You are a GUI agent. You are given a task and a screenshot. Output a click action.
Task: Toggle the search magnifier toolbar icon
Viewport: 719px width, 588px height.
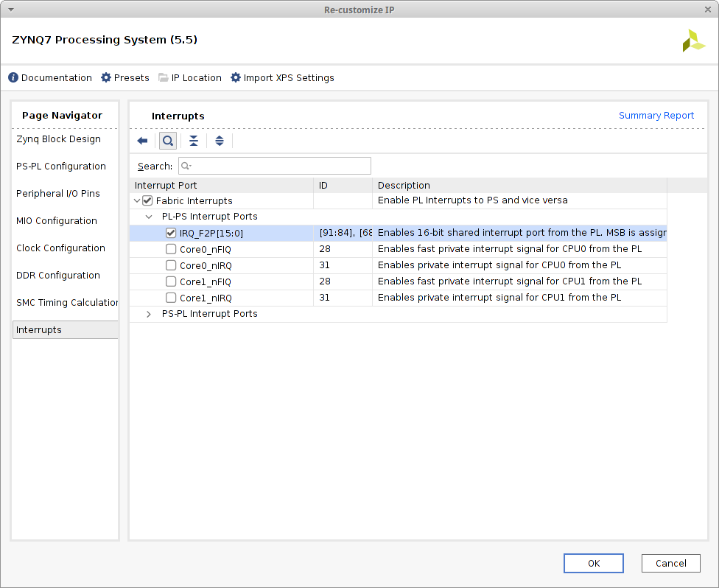point(168,141)
